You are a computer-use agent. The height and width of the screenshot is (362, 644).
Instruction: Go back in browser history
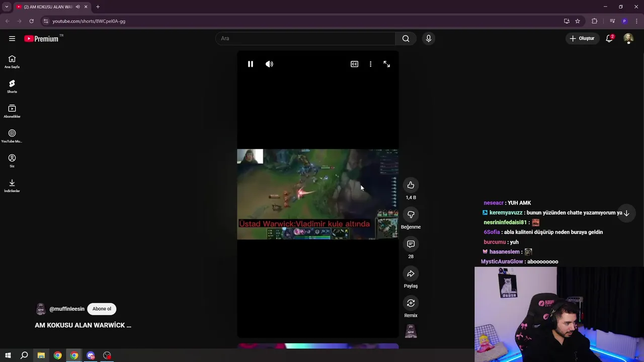[x=7, y=21]
